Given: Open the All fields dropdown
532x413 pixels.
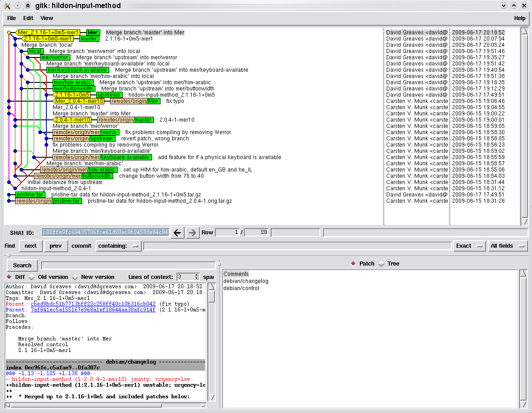Looking at the screenshot, I should tap(507, 246).
